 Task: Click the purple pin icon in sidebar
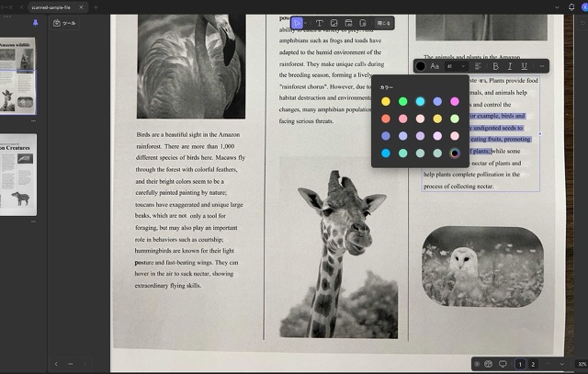35,23
